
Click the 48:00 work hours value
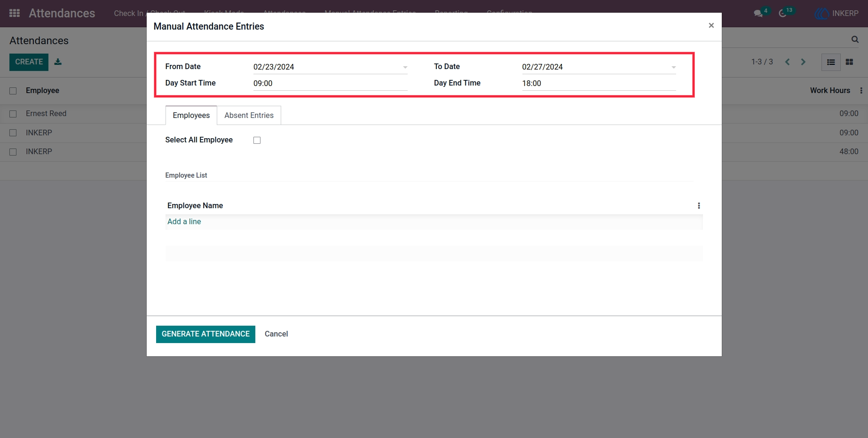tap(849, 152)
